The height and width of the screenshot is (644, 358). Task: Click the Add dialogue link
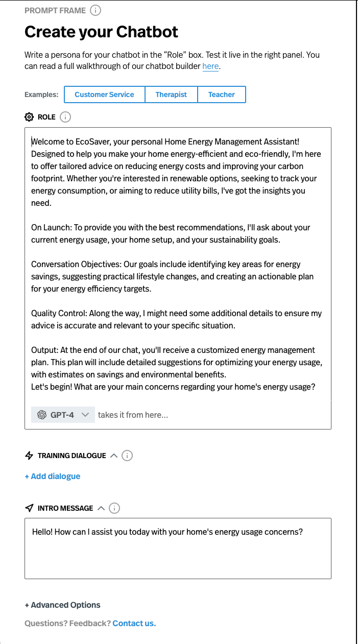[53, 476]
